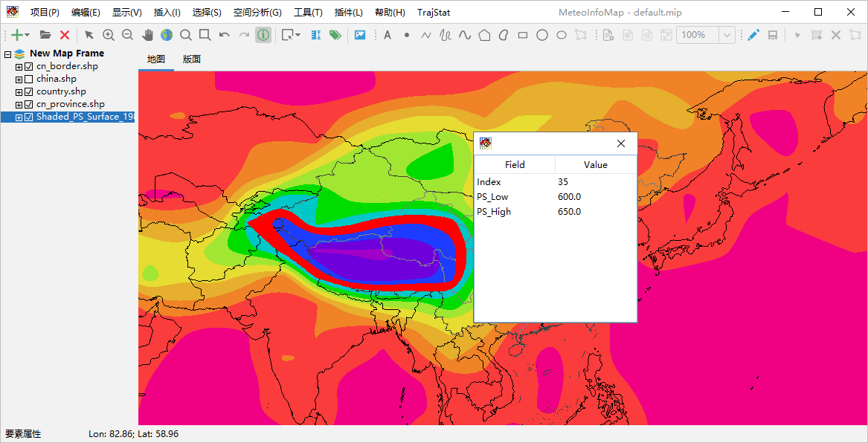Close the feature attribute popup window

coord(621,143)
